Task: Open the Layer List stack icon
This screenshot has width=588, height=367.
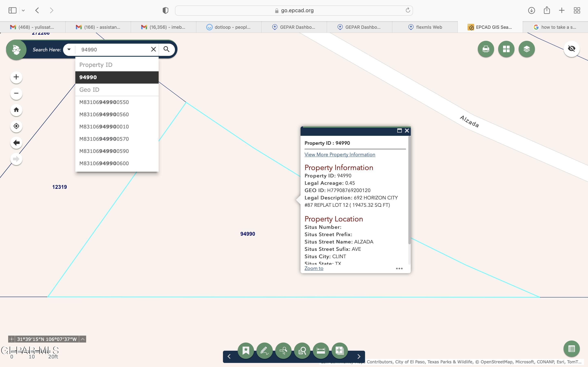Action: (x=527, y=49)
